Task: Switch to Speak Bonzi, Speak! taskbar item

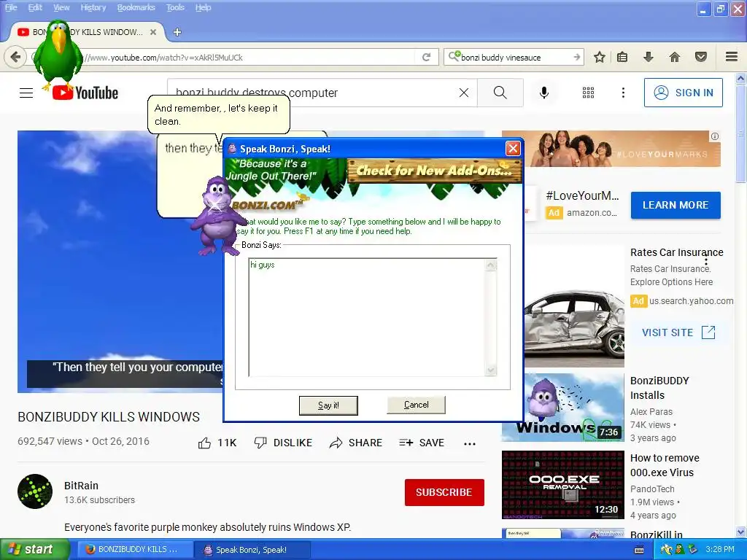Action: coord(252,550)
